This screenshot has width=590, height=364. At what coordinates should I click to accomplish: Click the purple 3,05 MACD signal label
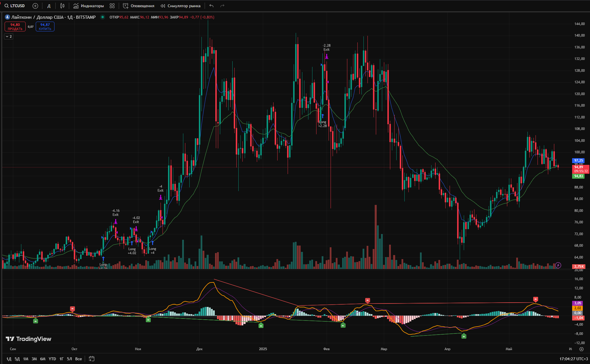pyautogui.click(x=578, y=303)
